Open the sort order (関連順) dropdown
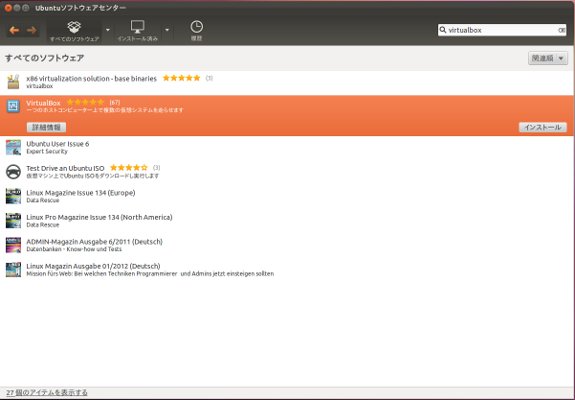Screen dimensions: 575x400 point(548,58)
